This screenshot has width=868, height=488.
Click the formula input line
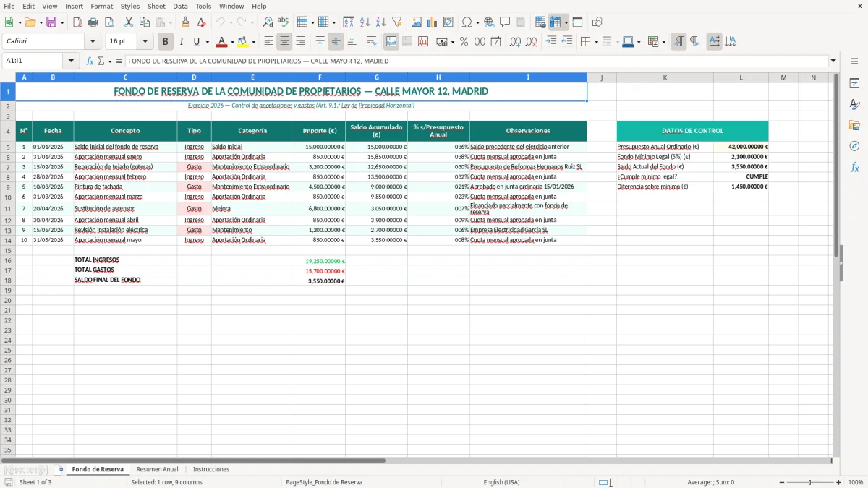pos(476,61)
